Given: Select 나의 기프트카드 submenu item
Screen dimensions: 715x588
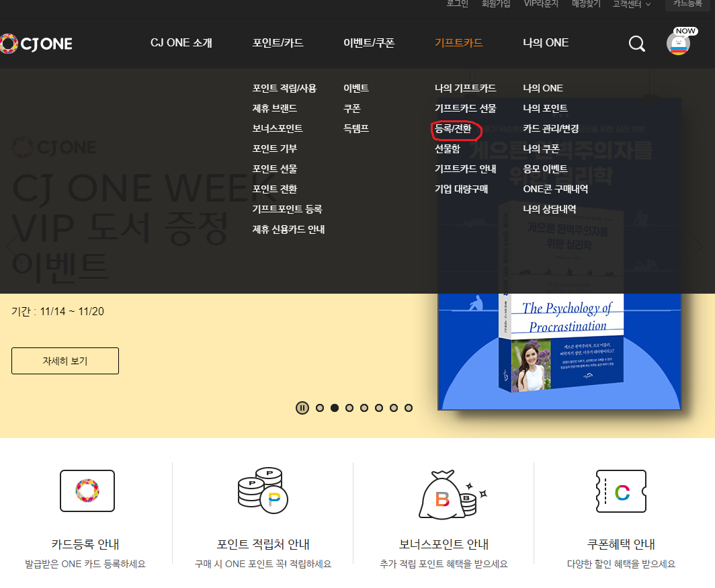Looking at the screenshot, I should (466, 88).
